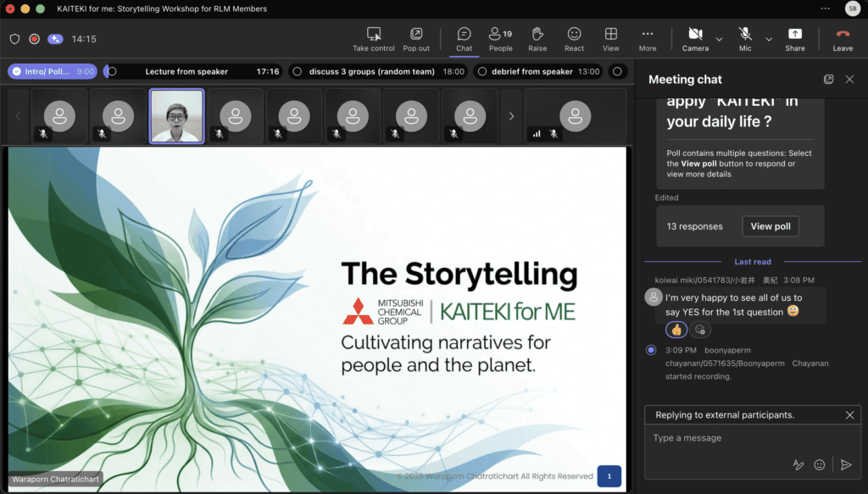Open the SB profile avatar
The height and width of the screenshot is (494, 868).
pos(852,8)
